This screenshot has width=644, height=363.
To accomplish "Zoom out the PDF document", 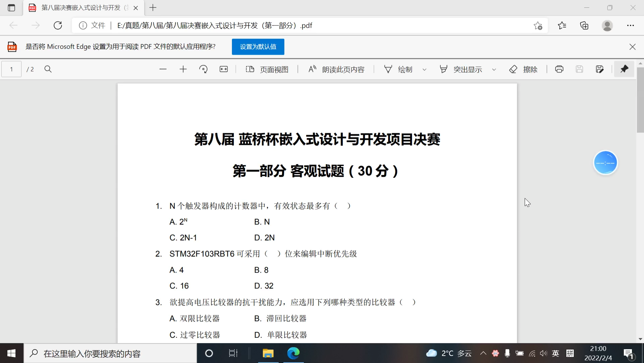I will click(x=163, y=69).
